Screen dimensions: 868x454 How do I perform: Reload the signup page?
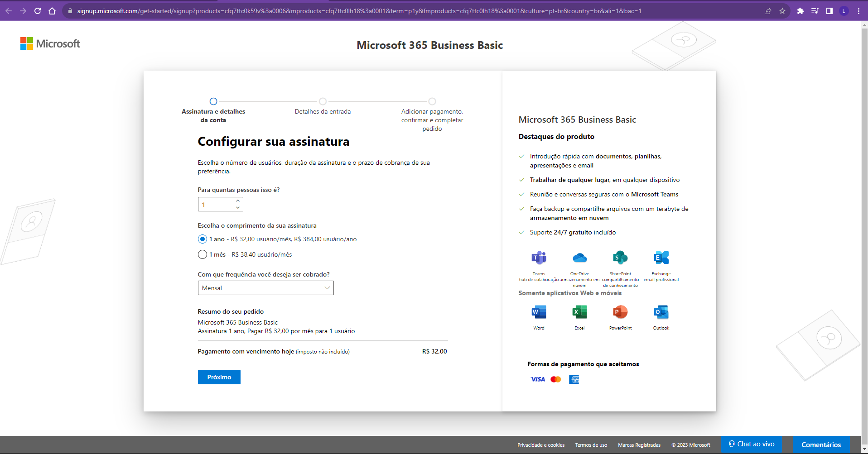click(38, 11)
